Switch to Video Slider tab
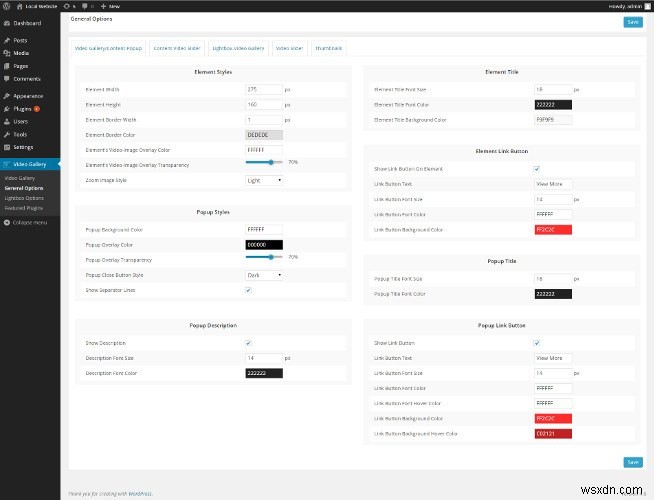 coord(289,48)
